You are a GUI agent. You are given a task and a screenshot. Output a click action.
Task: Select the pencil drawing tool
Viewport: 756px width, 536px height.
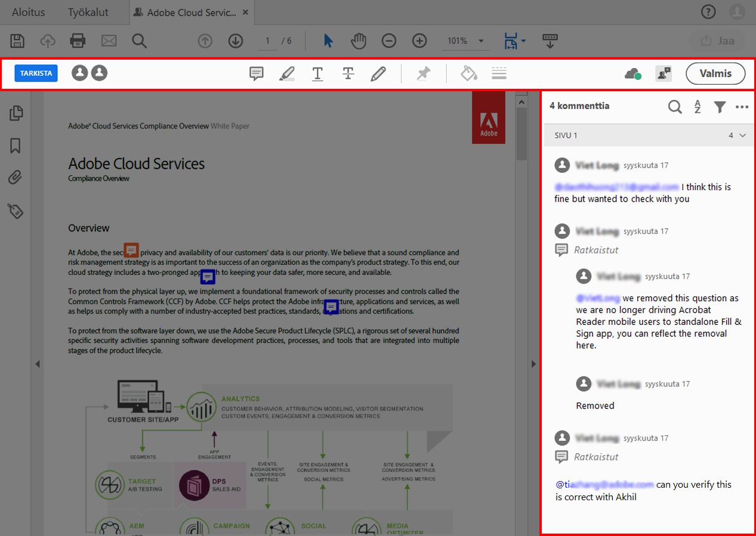point(378,73)
